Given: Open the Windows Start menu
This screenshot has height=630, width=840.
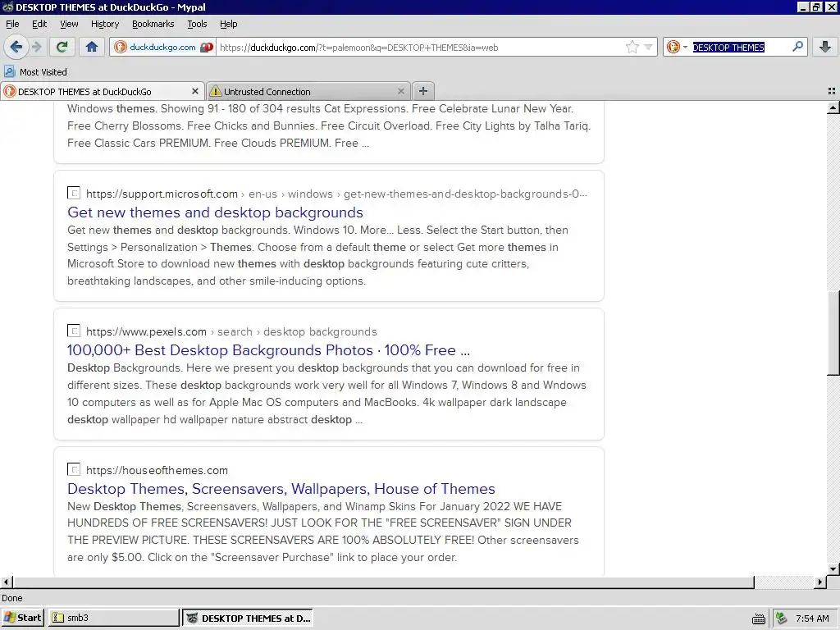Looking at the screenshot, I should [22, 618].
